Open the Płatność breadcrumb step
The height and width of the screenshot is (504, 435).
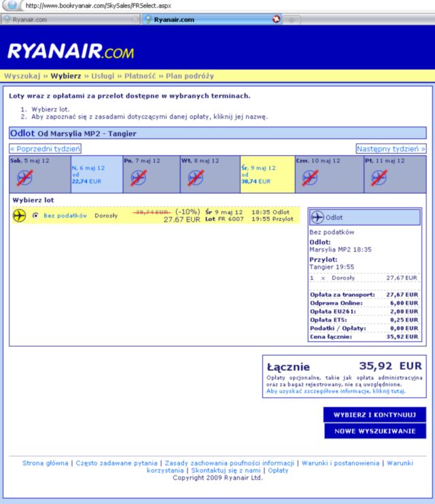coord(140,76)
